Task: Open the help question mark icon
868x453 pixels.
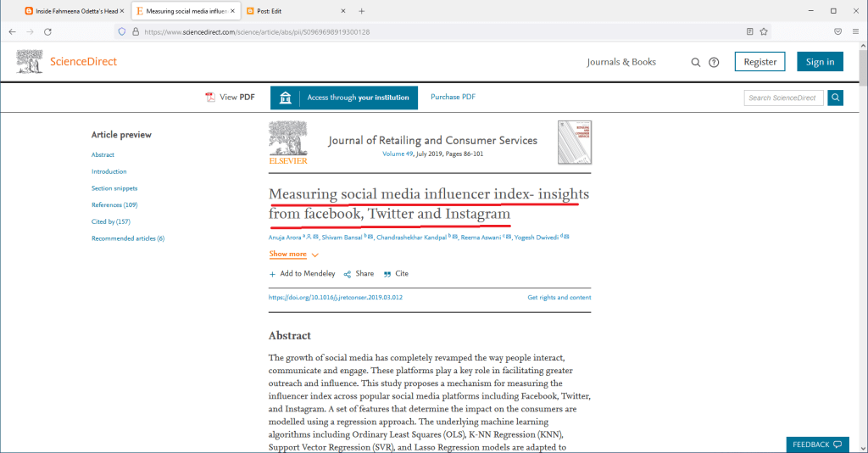Action: click(x=714, y=62)
